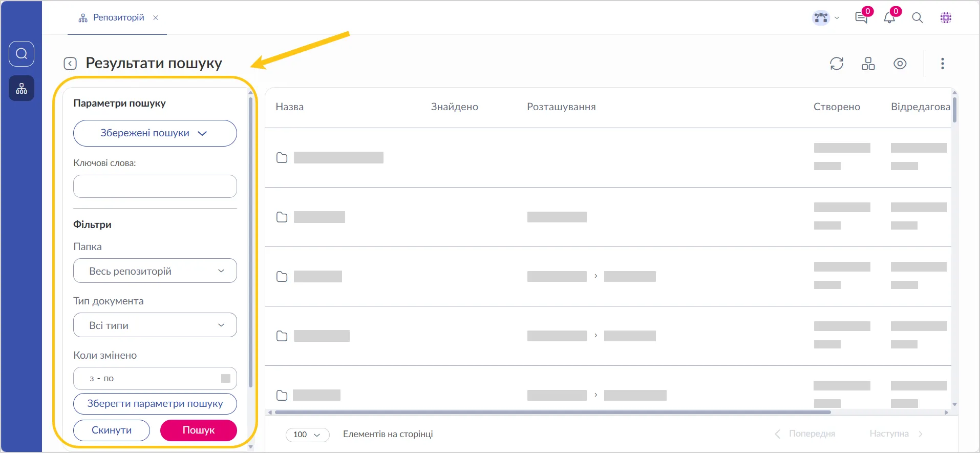Open the apps grid icon in header

[x=946, y=18]
